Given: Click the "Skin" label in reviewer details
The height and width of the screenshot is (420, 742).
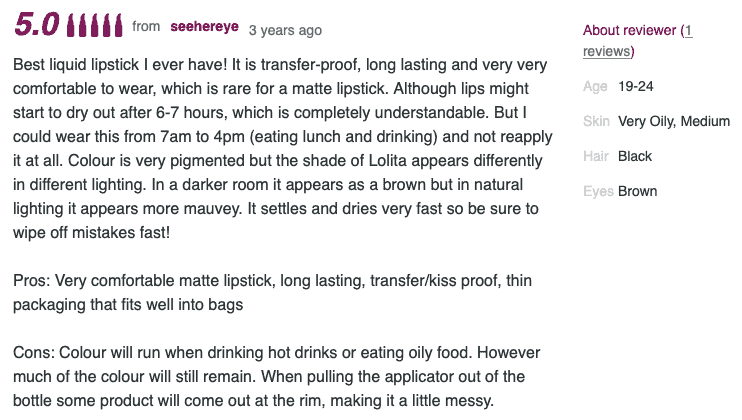Looking at the screenshot, I should (x=596, y=122).
